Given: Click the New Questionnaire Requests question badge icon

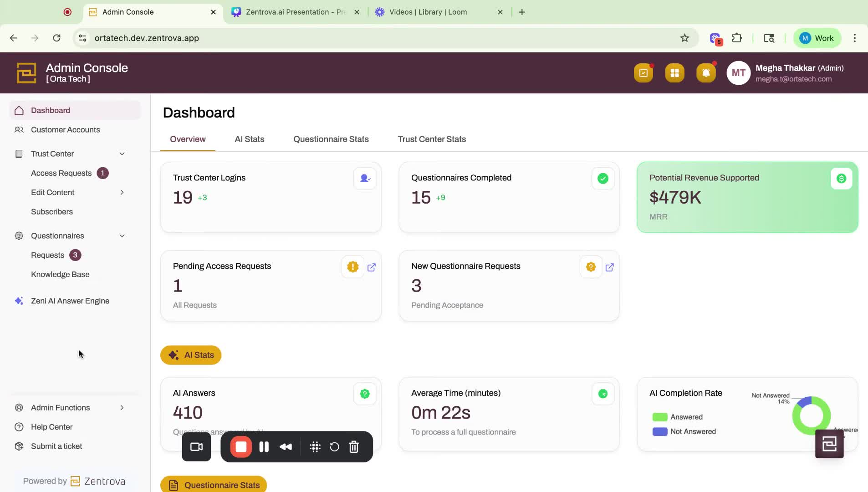Looking at the screenshot, I should pyautogui.click(x=591, y=267).
